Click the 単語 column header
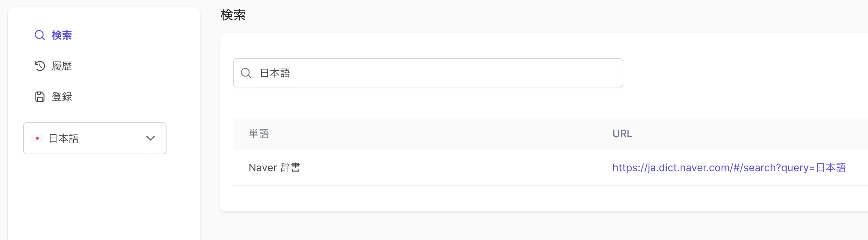Image resolution: width=868 pixels, height=240 pixels. 259,134
